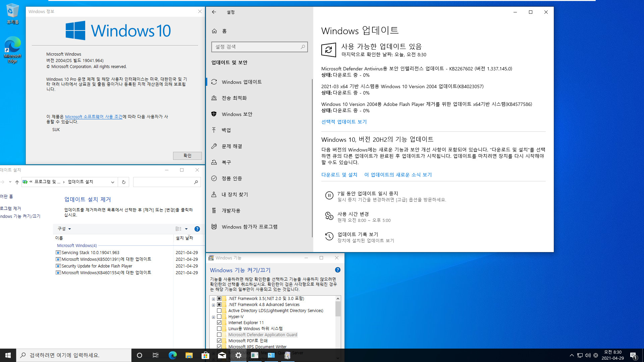The height and width of the screenshot is (362, 644).
Task: Click 확인 in Windows 정보 dialog
Action: point(187,156)
